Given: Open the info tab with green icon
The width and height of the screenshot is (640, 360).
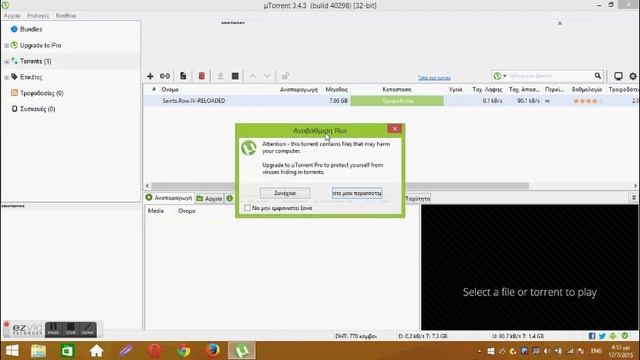Looking at the screenshot, I should coord(230,198).
